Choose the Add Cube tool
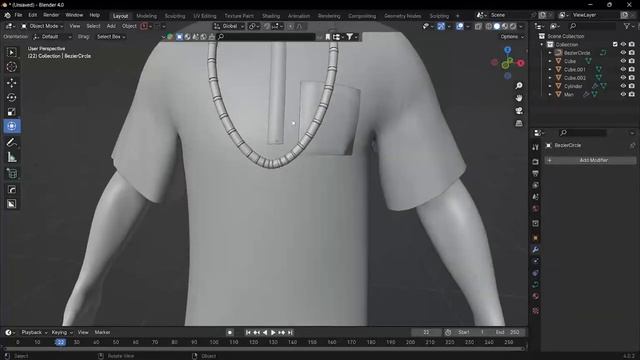 pyautogui.click(x=11, y=173)
